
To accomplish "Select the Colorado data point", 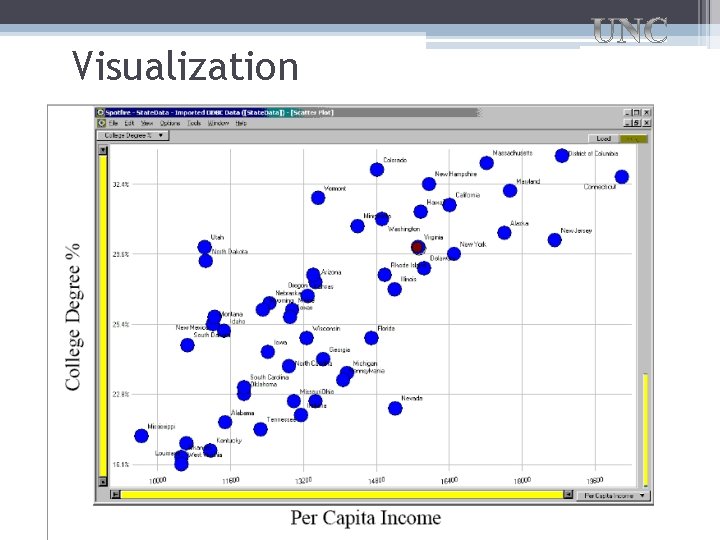I will click(377, 170).
